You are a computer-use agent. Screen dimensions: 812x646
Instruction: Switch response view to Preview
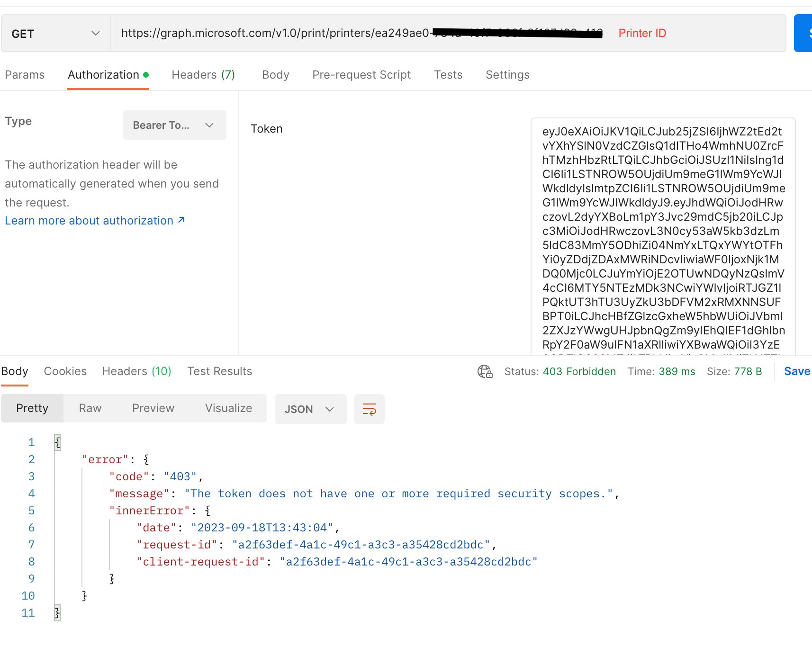click(153, 408)
